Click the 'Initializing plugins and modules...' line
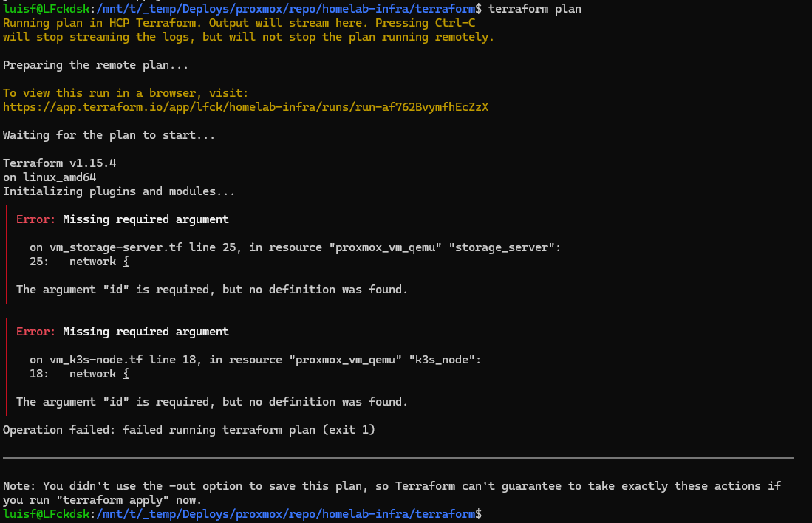812x523 pixels. pyautogui.click(x=119, y=191)
